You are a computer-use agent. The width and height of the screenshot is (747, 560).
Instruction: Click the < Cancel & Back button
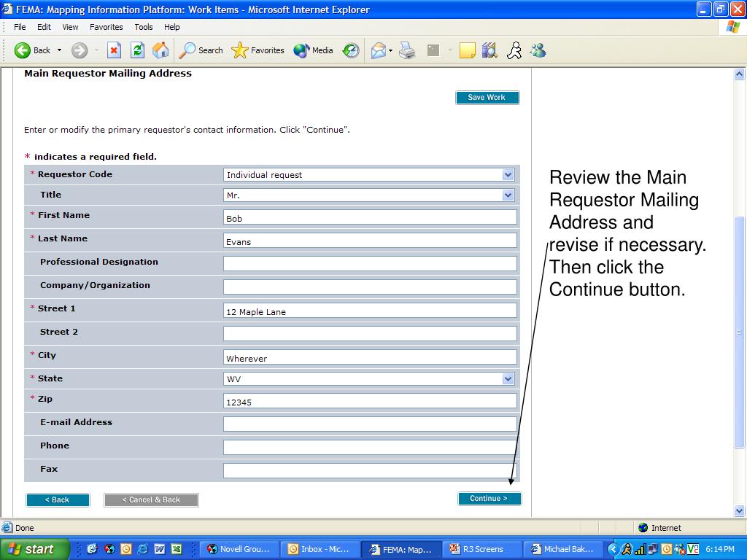[x=151, y=500]
